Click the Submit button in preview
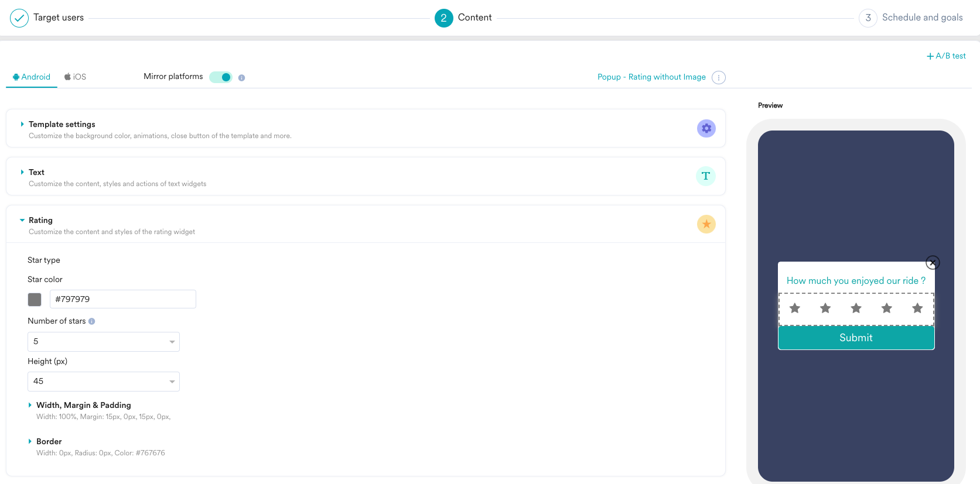980x484 pixels. click(856, 338)
